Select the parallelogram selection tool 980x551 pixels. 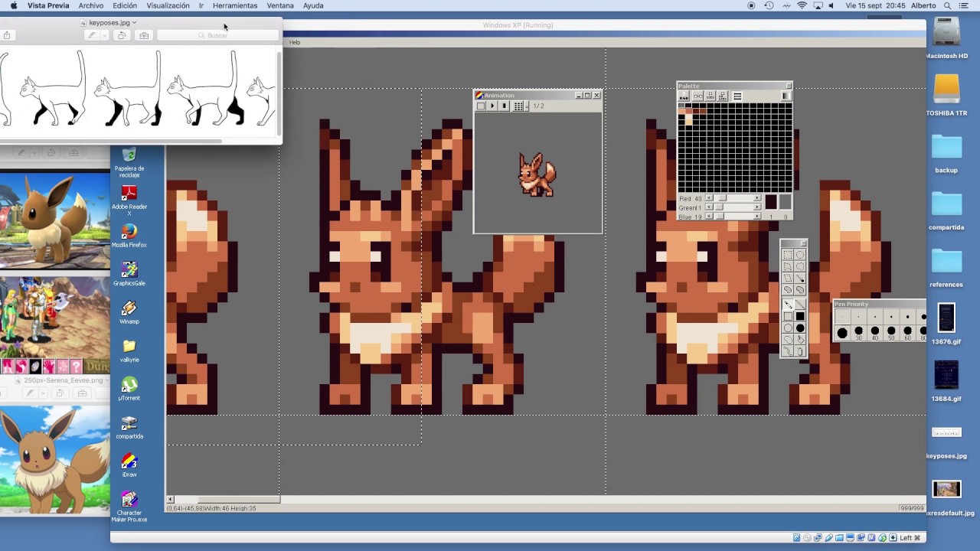tap(788, 278)
